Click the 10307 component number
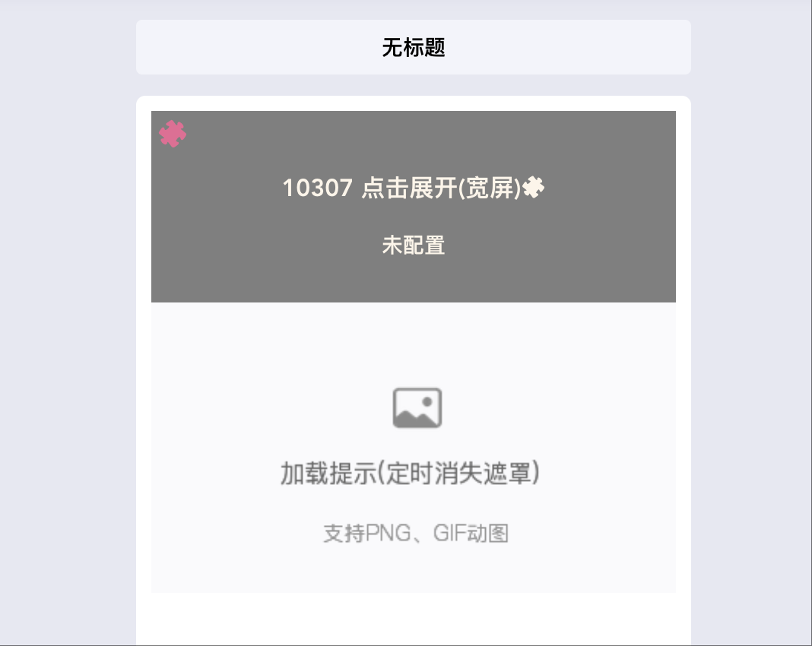The image size is (812, 646). click(318, 188)
